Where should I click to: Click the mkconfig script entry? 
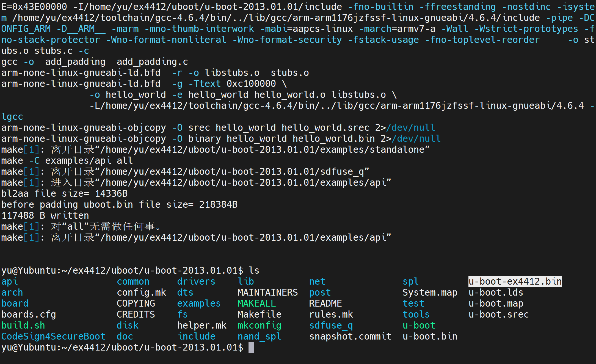click(x=259, y=325)
